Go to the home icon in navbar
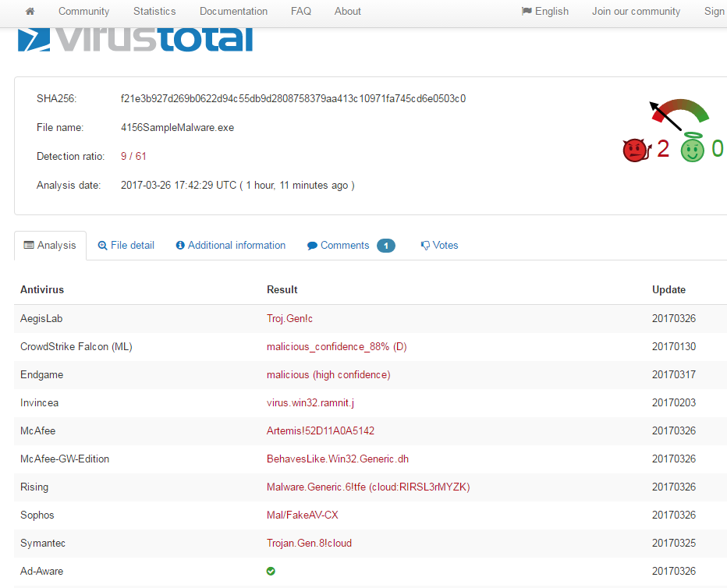This screenshot has width=727, height=588. [x=30, y=11]
